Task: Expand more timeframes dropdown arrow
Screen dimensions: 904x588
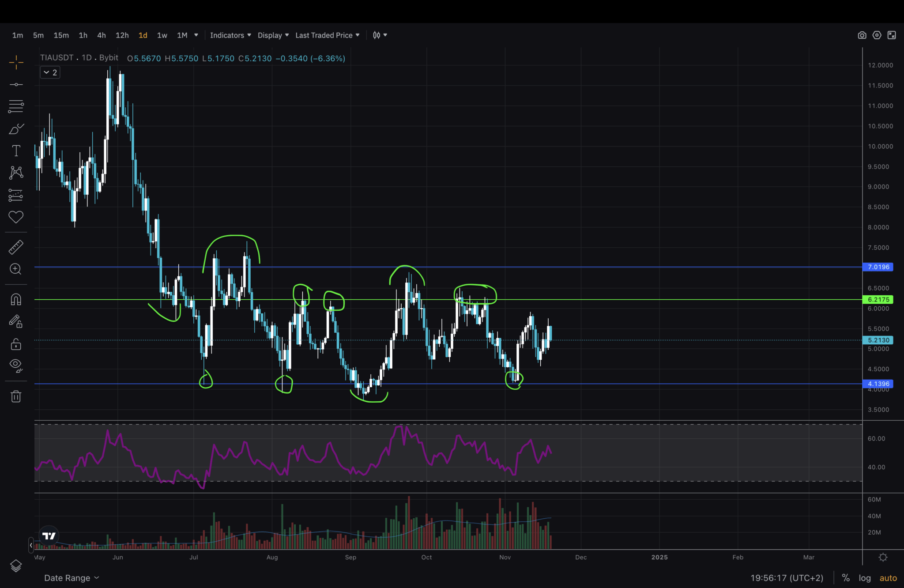Action: click(x=196, y=35)
